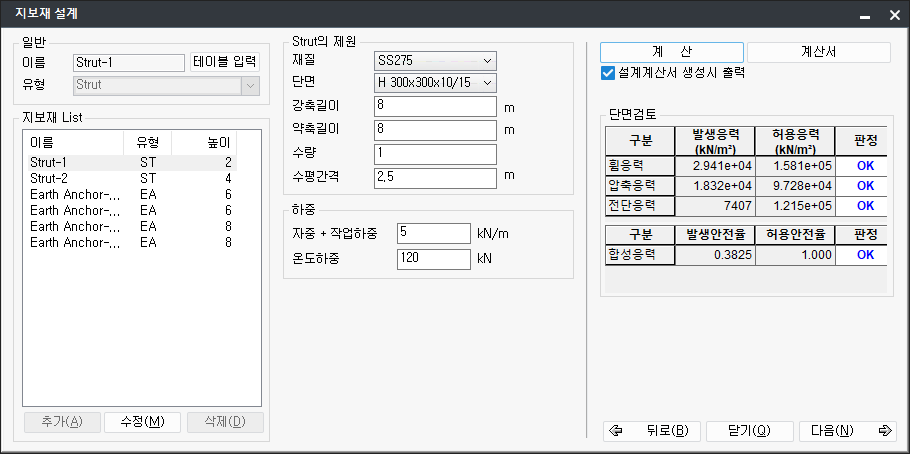Viewport: 910px width, 454px height.
Task: Focus the 수평간격 input field
Action: tap(435, 177)
